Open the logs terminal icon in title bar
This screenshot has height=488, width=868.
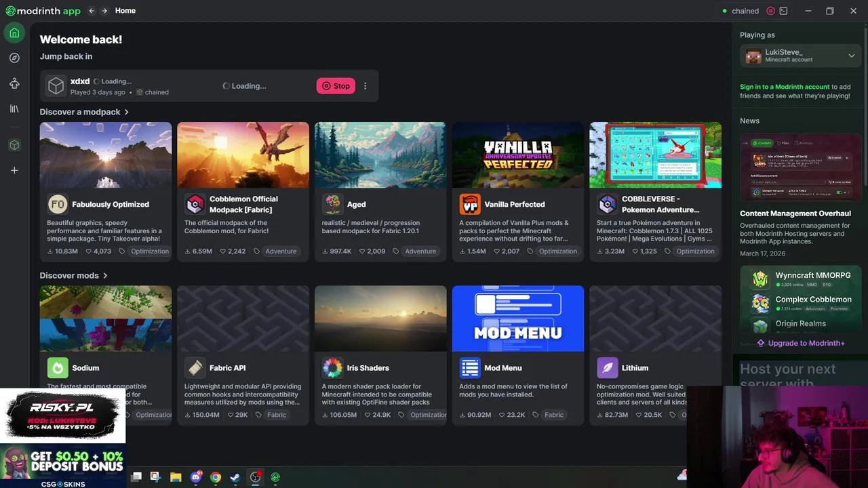click(783, 11)
